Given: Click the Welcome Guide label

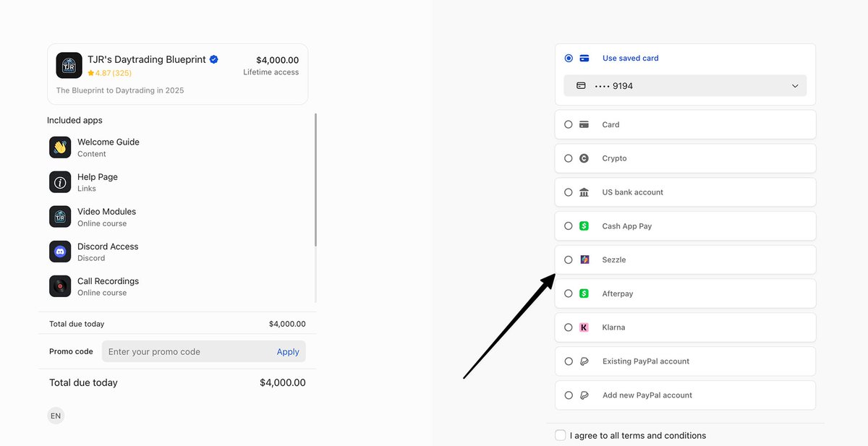Looking at the screenshot, I should [109, 142].
